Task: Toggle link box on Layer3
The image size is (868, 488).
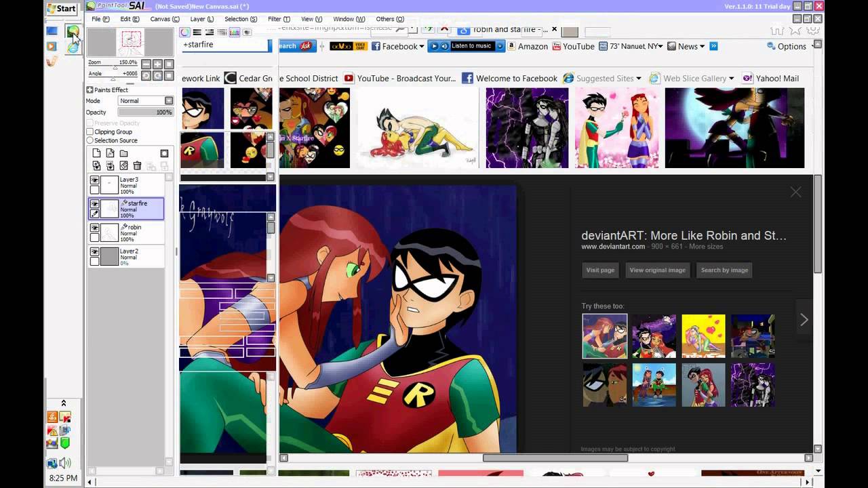Action: click(94, 190)
